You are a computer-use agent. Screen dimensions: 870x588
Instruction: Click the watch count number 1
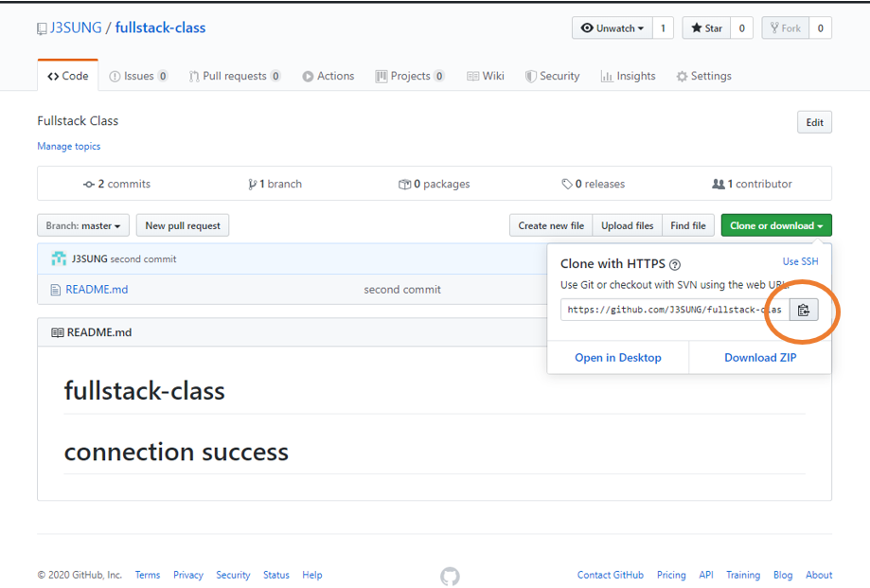point(663,28)
